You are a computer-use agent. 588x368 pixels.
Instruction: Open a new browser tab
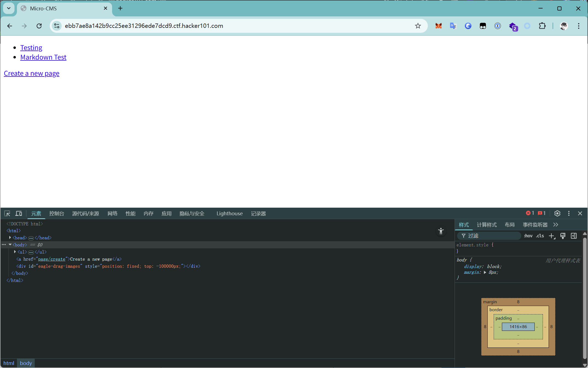pyautogui.click(x=120, y=8)
